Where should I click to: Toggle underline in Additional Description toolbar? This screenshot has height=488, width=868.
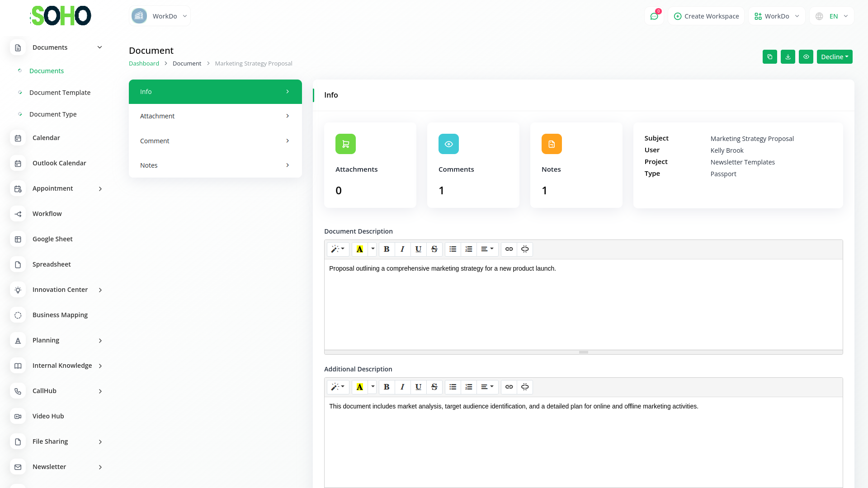pyautogui.click(x=418, y=387)
